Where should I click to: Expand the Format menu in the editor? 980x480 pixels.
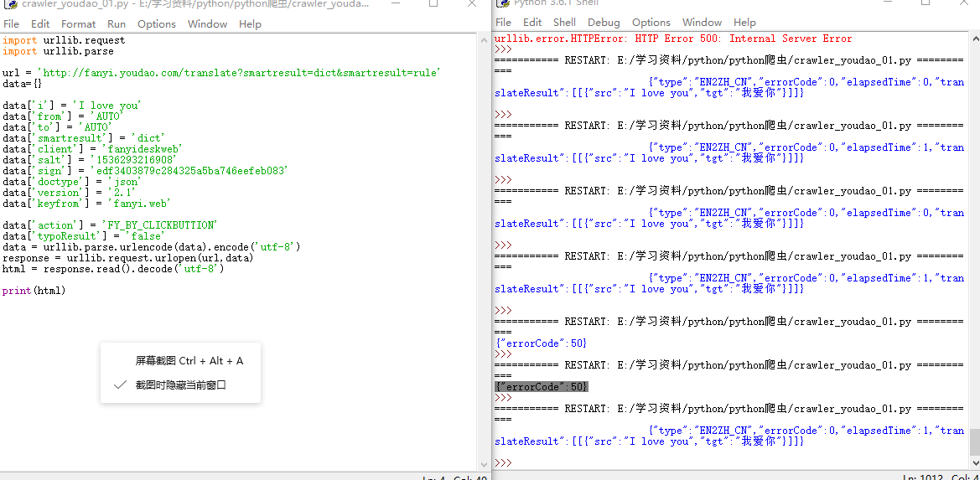(78, 24)
